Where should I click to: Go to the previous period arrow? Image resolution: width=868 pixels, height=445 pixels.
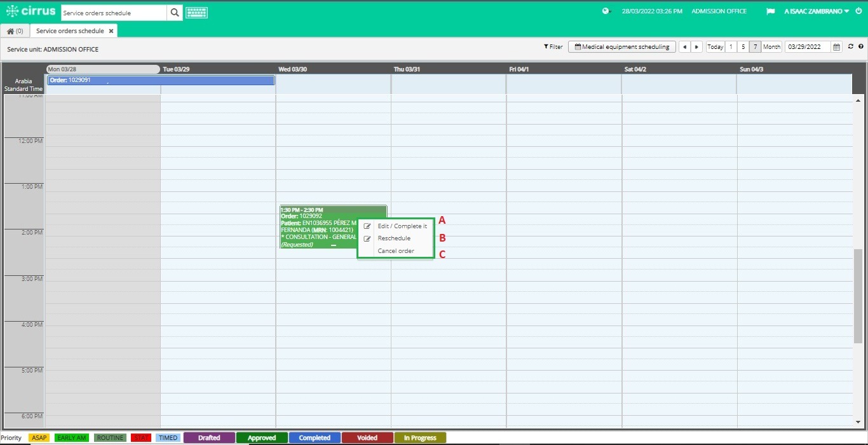(684, 47)
